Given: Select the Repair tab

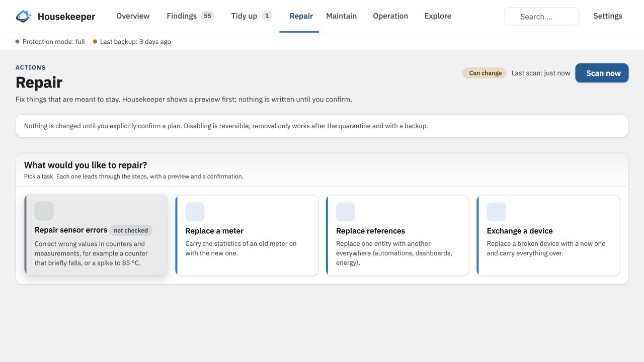Looking at the screenshot, I should pos(301,16).
